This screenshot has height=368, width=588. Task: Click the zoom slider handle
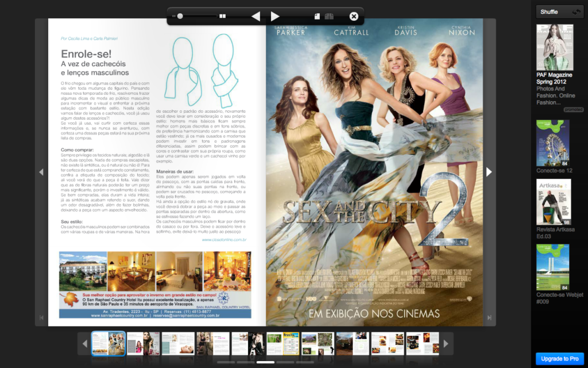coord(180,16)
